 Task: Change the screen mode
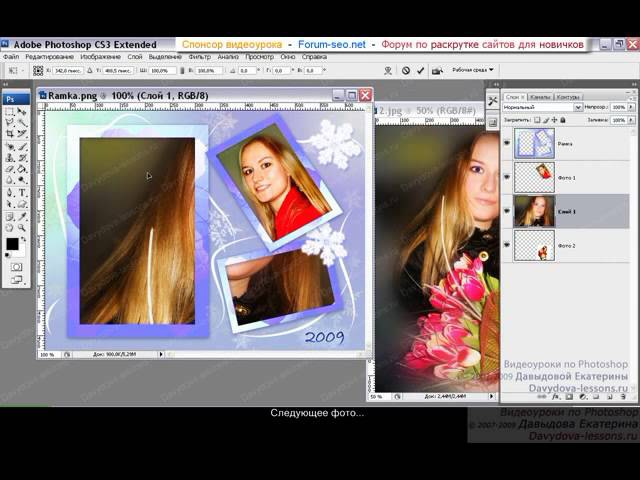(16, 280)
